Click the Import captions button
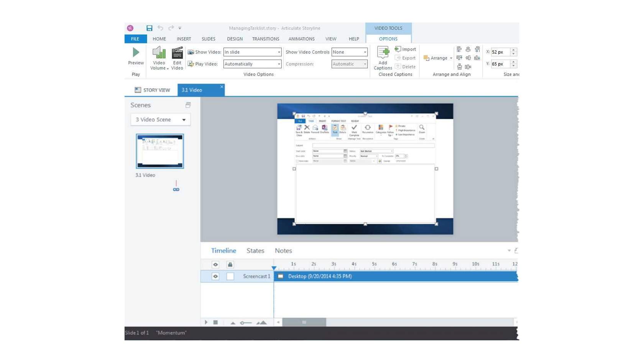The image size is (644, 363). tap(405, 49)
